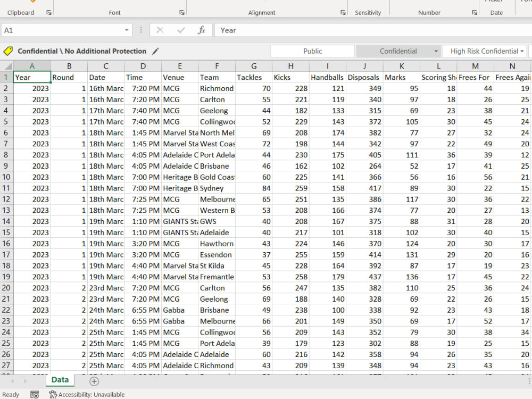
Task: Select column H header
Action: (x=291, y=66)
